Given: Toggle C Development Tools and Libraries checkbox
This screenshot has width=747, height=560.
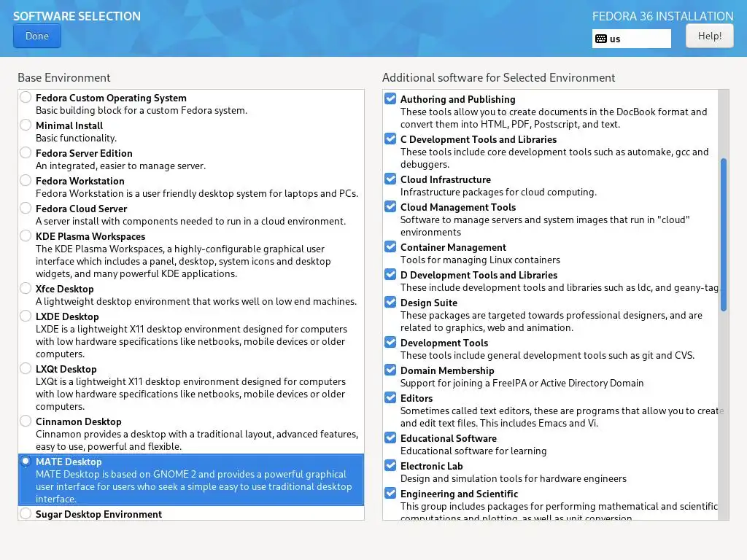Looking at the screenshot, I should tap(390, 139).
